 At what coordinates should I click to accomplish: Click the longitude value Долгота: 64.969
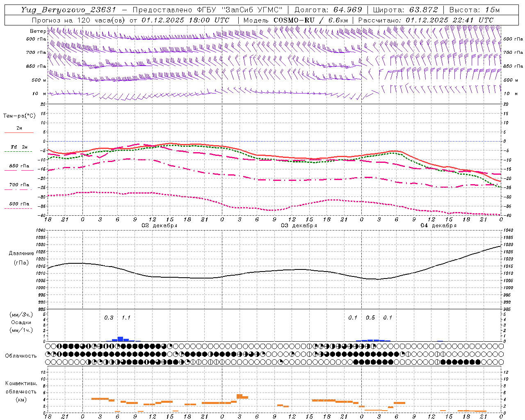[329, 10]
